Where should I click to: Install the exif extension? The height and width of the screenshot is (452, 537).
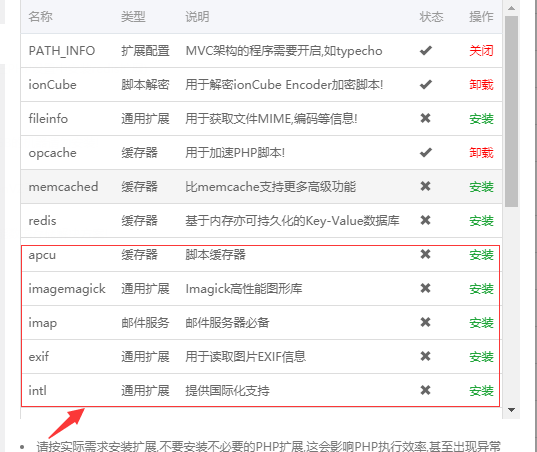481,356
